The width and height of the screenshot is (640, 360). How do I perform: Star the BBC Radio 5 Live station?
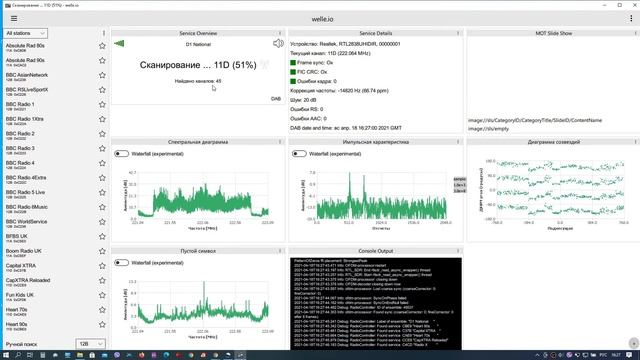pyautogui.click(x=102, y=193)
